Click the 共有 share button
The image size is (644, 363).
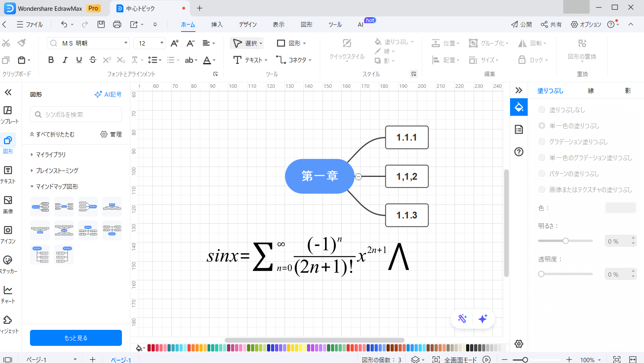pos(551,24)
